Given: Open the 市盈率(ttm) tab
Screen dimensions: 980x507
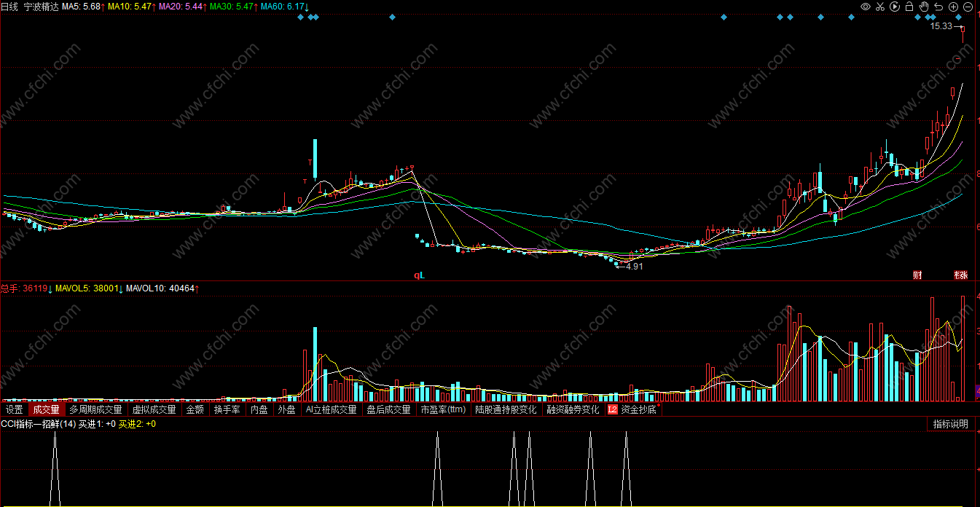Looking at the screenshot, I should [442, 409].
